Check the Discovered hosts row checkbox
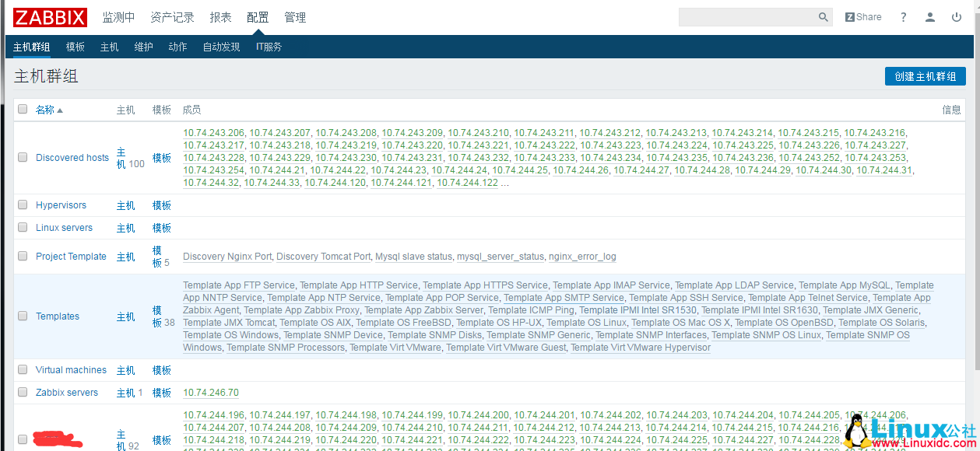The height and width of the screenshot is (451, 980). click(23, 158)
